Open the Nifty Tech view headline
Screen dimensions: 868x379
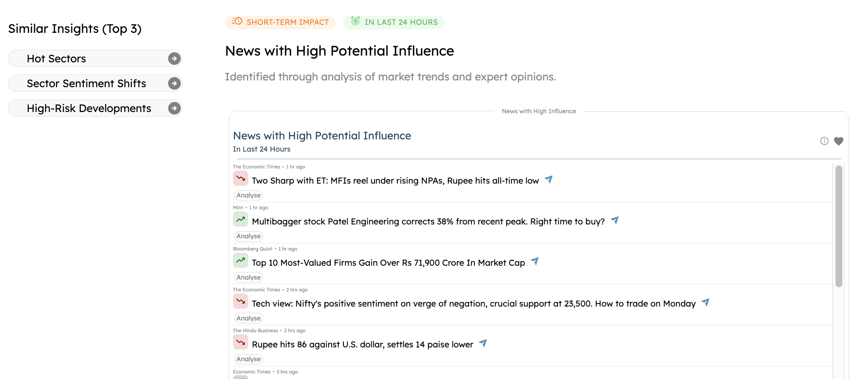[474, 304]
